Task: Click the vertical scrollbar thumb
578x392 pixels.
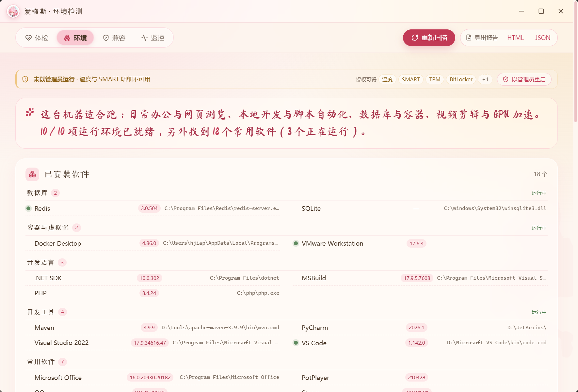Action: [x=575, y=62]
